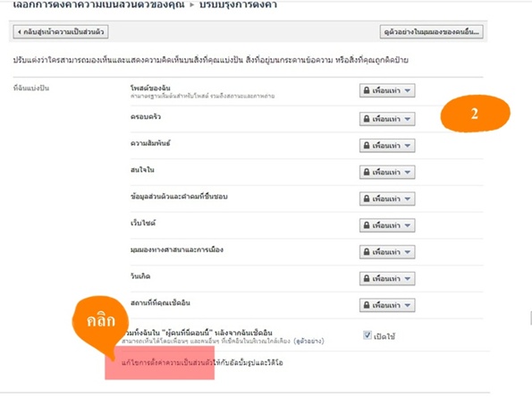This screenshot has height=398, width=532.
Task: Click lock icon in ความสัมพันธ์ row
Action: click(x=367, y=146)
